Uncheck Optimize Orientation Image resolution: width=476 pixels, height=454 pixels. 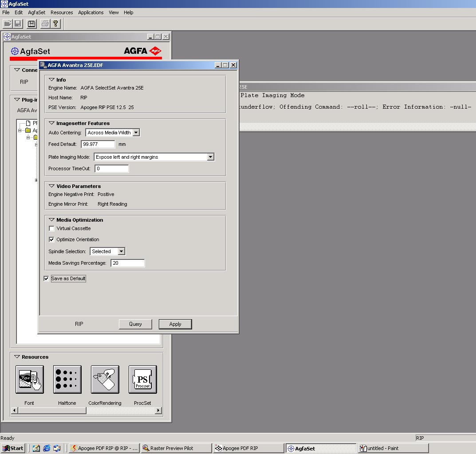coord(51,239)
